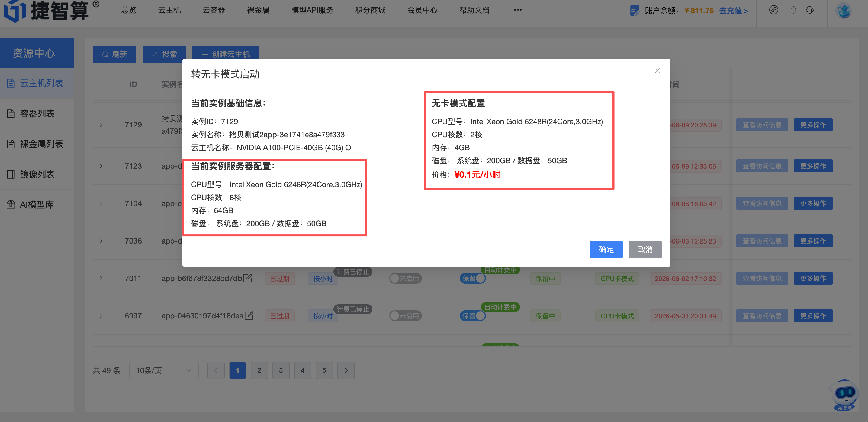Click the 去充值 link
This screenshot has height=422, width=868.
[x=734, y=11]
